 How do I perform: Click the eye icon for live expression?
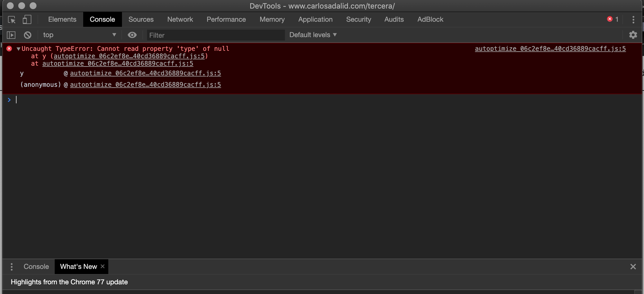[x=132, y=35]
